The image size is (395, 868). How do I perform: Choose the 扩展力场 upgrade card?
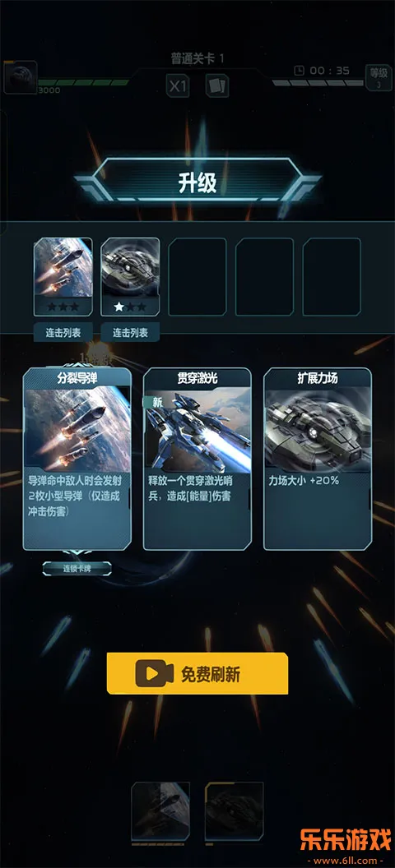pyautogui.click(x=318, y=459)
